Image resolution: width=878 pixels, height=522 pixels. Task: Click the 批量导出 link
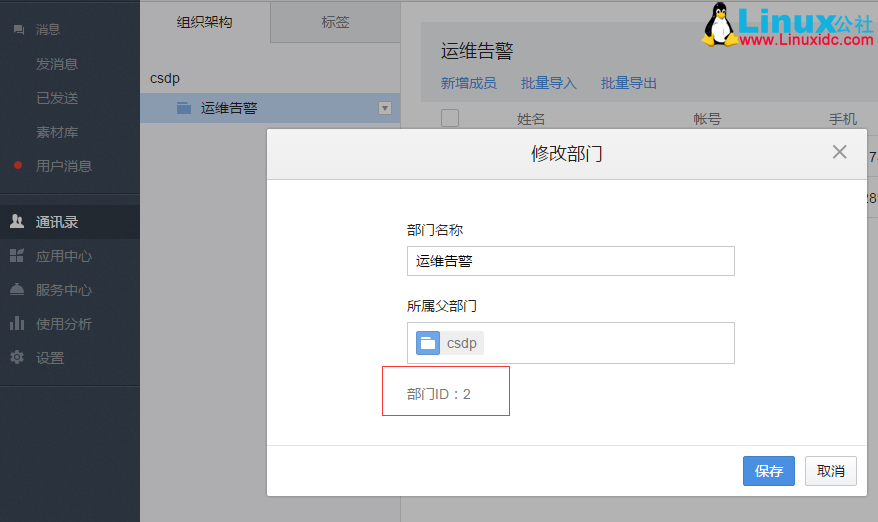point(628,83)
